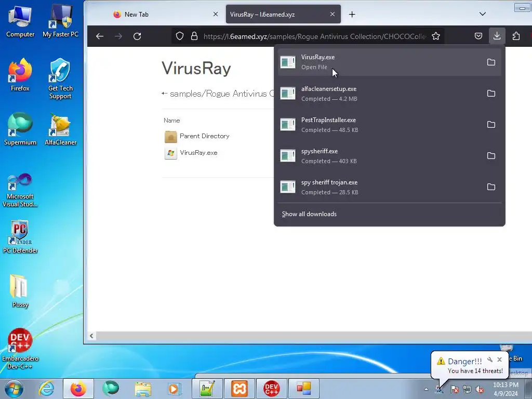Viewport: 532px width, 399px height.
Task: Click the Danger!!! 14 threats balloon
Action: pyautogui.click(x=470, y=366)
